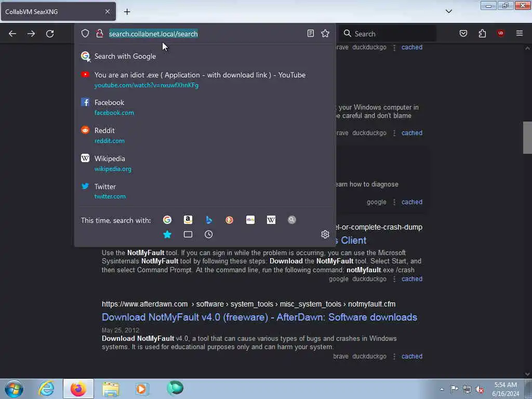Image resolution: width=532 pixels, height=399 pixels.
Task: Search this time with Wikipedia icon
Action: [271, 220]
